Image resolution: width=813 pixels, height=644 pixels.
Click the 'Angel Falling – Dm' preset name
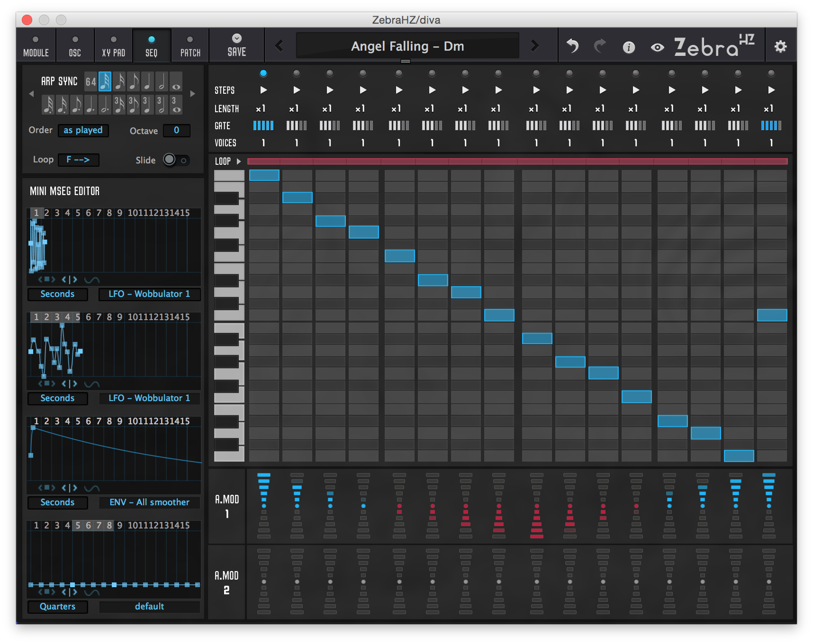click(407, 46)
